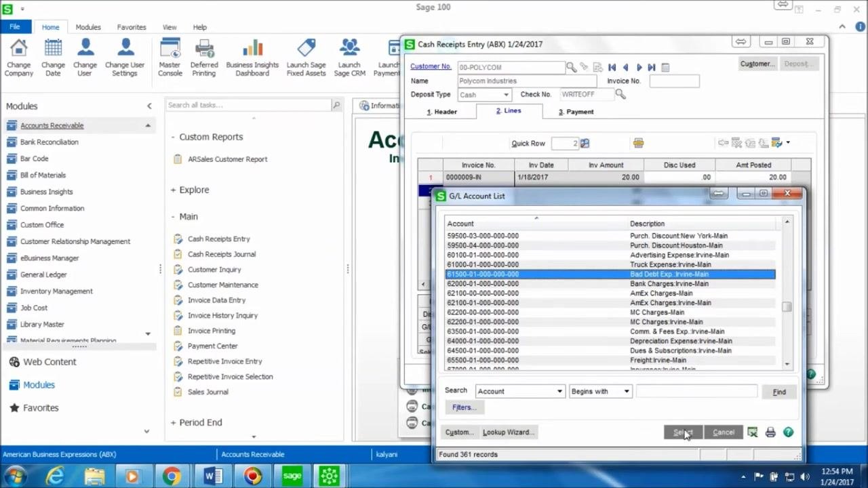Image resolution: width=868 pixels, height=488 pixels.
Task: Go to last record in Cash Receipts
Action: (x=652, y=67)
